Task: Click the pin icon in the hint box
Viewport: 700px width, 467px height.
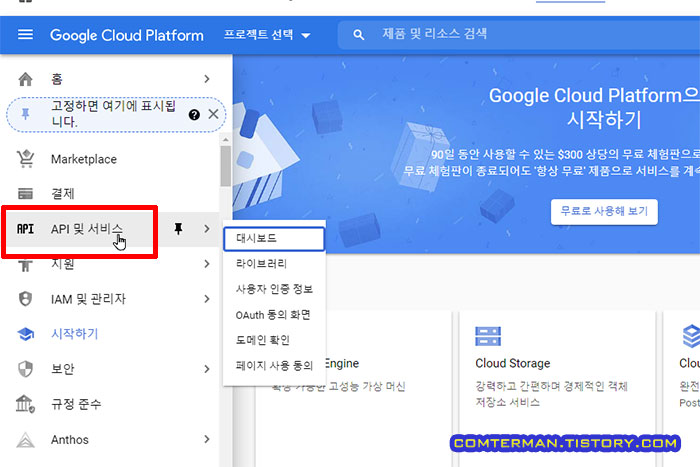Action: 25,114
